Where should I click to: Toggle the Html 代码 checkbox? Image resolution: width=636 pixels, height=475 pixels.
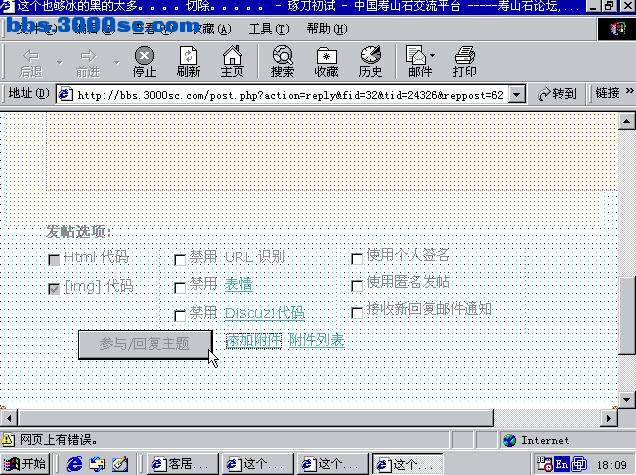54,260
